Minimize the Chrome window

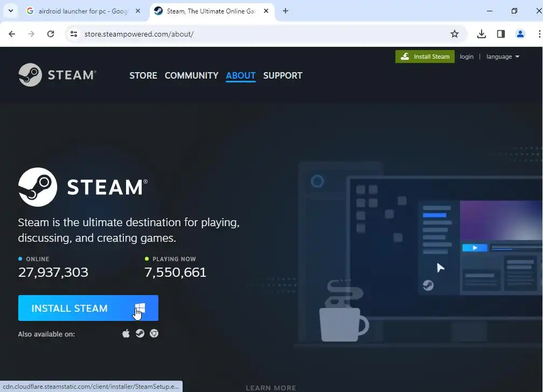489,11
